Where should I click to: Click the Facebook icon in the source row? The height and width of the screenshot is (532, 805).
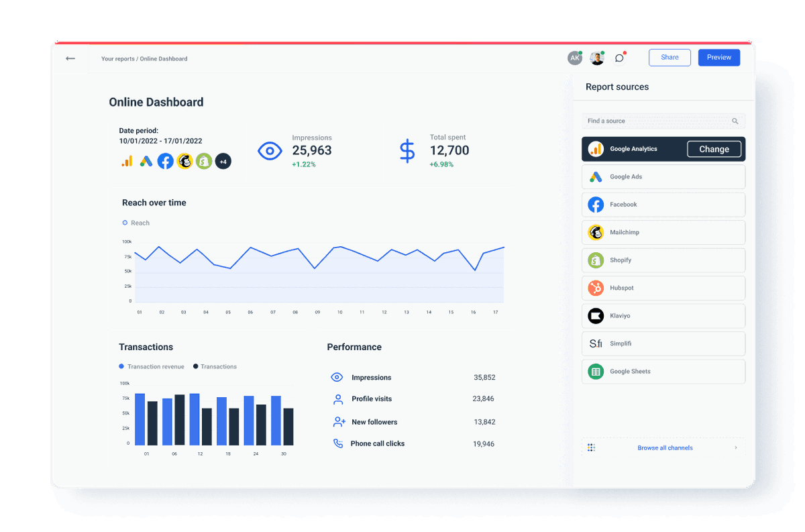165,161
